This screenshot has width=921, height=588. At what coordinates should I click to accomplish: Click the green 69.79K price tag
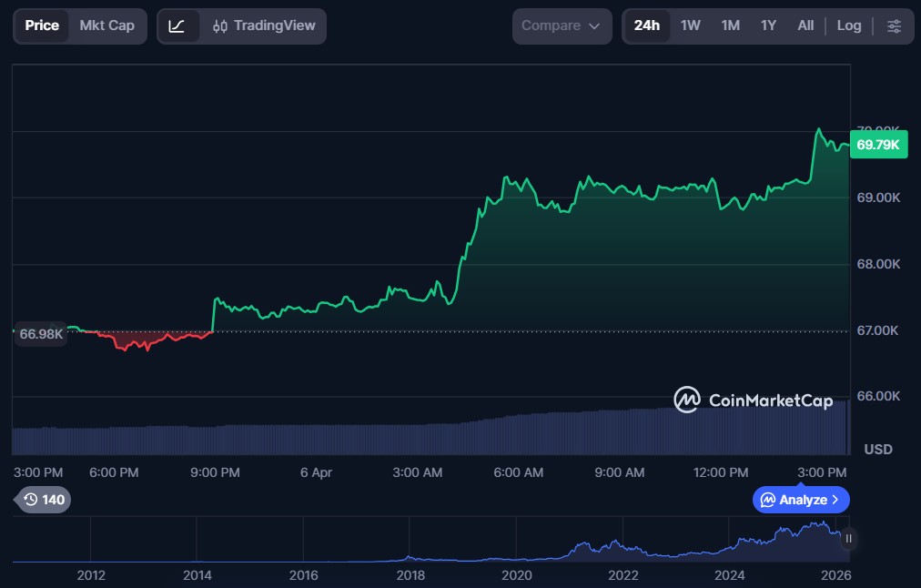[877, 145]
